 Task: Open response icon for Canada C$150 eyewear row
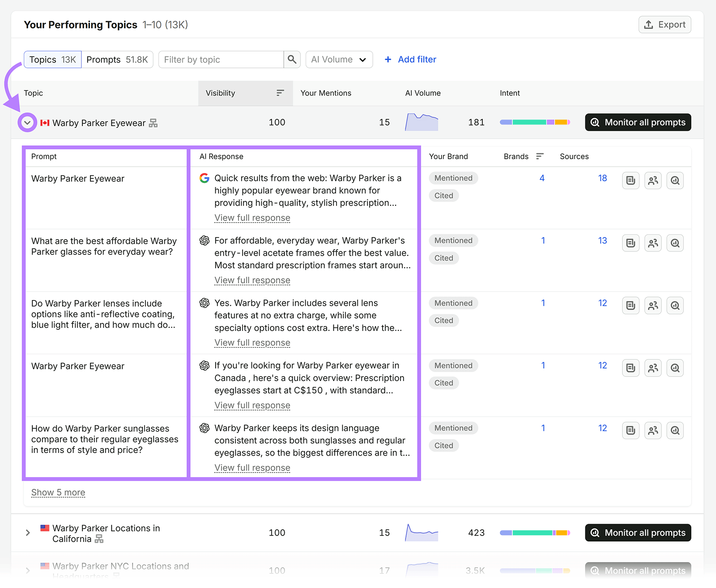(x=631, y=368)
